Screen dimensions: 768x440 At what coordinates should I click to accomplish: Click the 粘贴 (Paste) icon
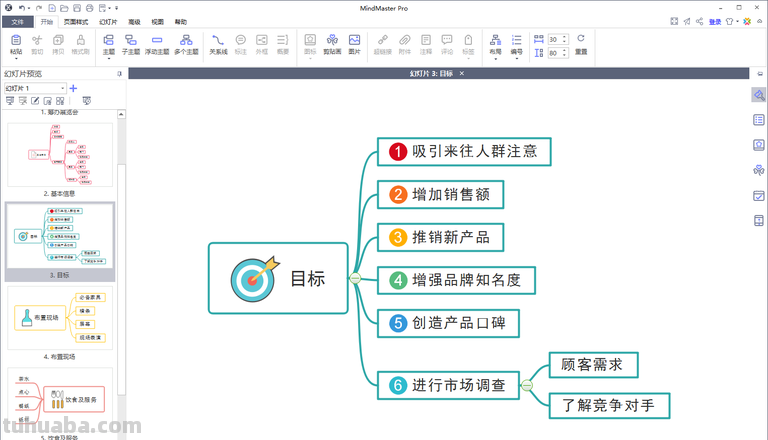pyautogui.click(x=16, y=40)
